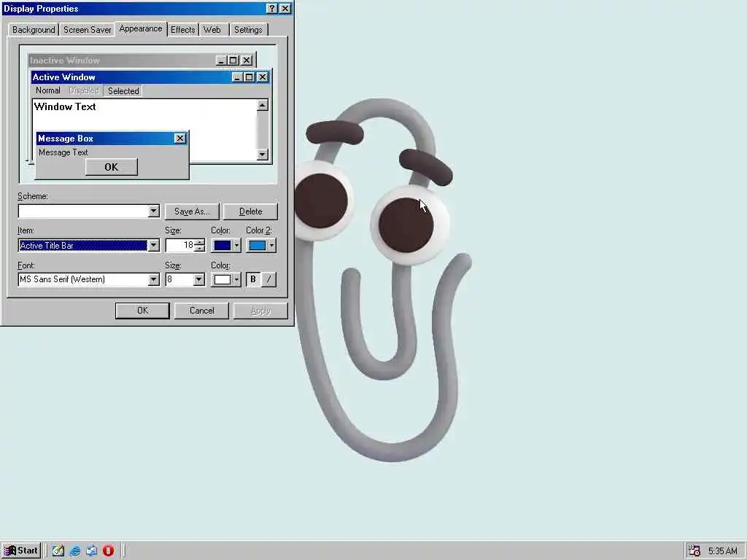
Task: Click the Delete scheme button
Action: [x=251, y=211]
